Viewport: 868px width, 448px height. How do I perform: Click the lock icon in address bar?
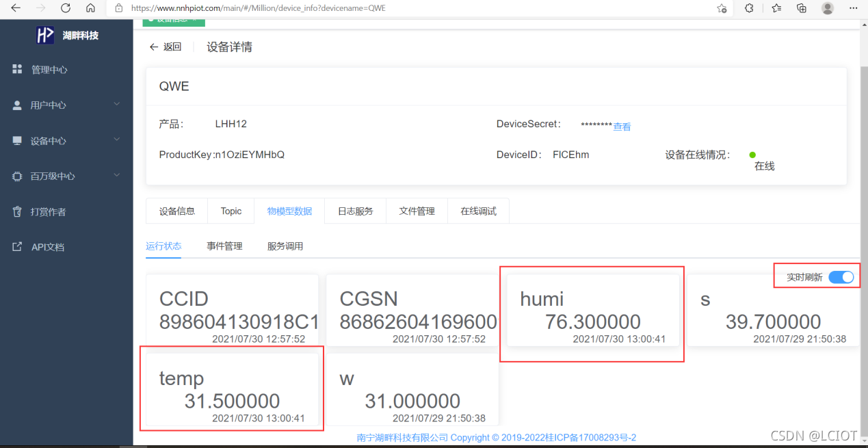click(x=119, y=8)
